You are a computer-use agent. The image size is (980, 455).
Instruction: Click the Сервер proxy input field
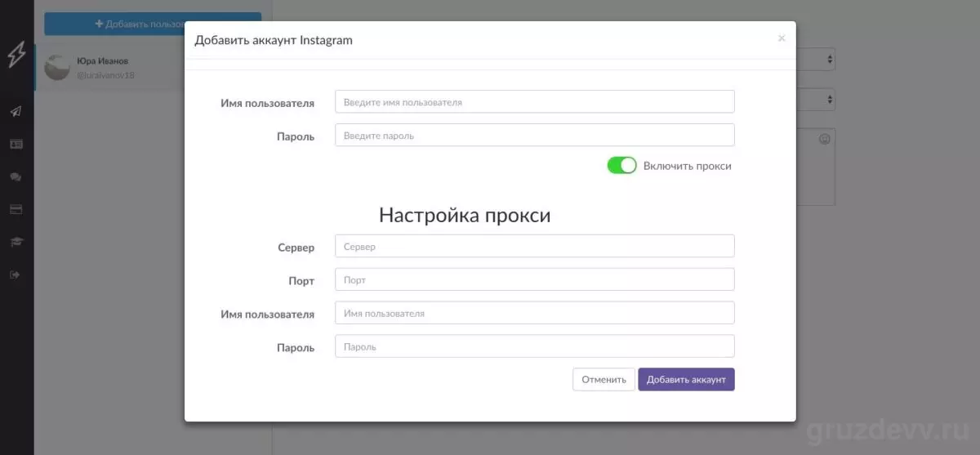(535, 246)
